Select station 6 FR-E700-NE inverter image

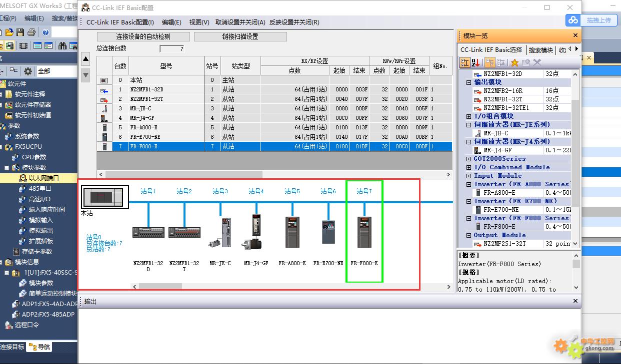328,232
